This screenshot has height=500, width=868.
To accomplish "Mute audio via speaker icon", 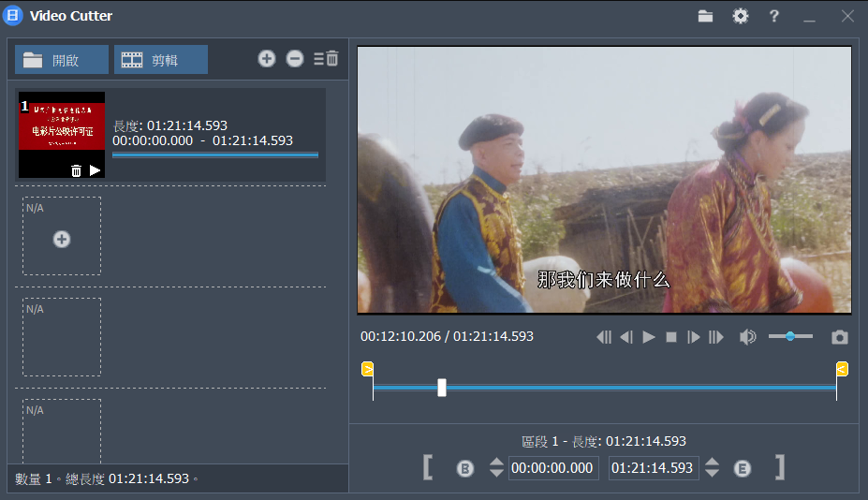I will tap(747, 337).
